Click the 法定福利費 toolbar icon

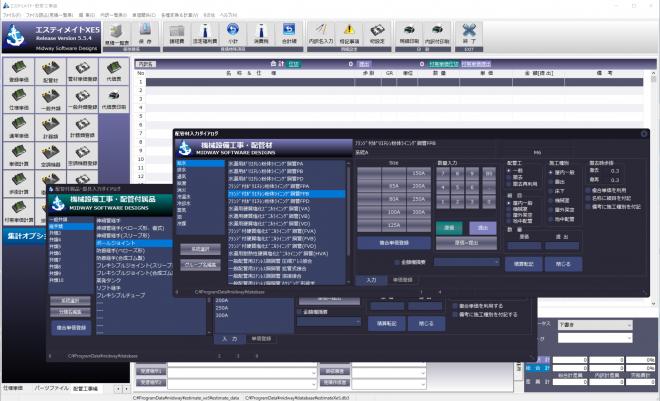205,34
